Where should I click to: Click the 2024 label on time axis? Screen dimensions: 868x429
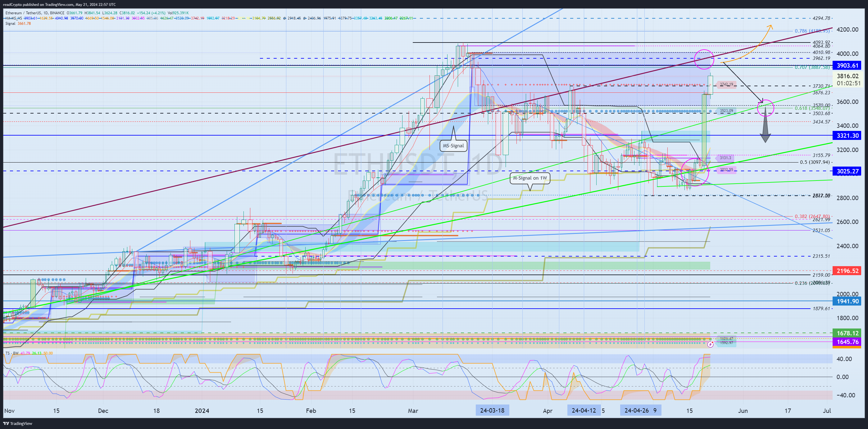coord(202,410)
